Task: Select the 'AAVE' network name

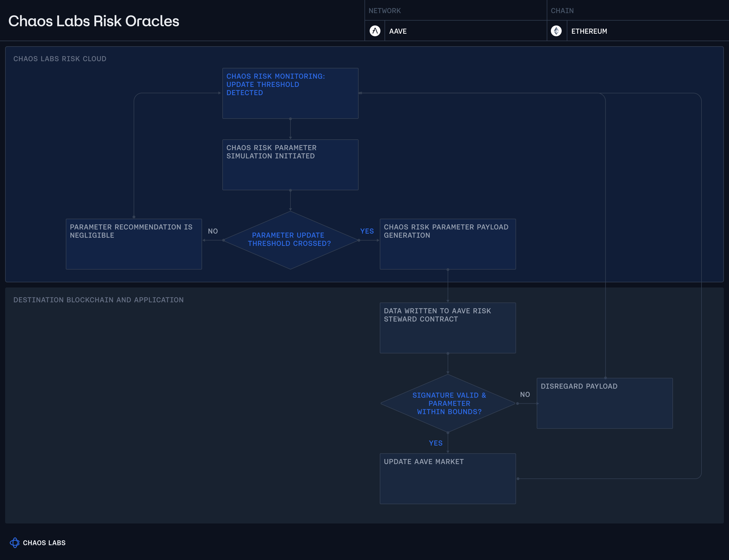Action: click(398, 31)
